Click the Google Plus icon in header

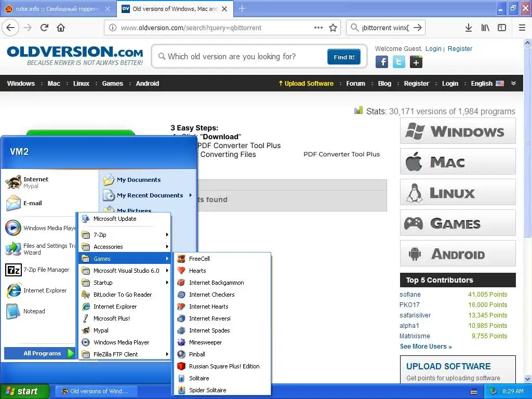click(416, 62)
